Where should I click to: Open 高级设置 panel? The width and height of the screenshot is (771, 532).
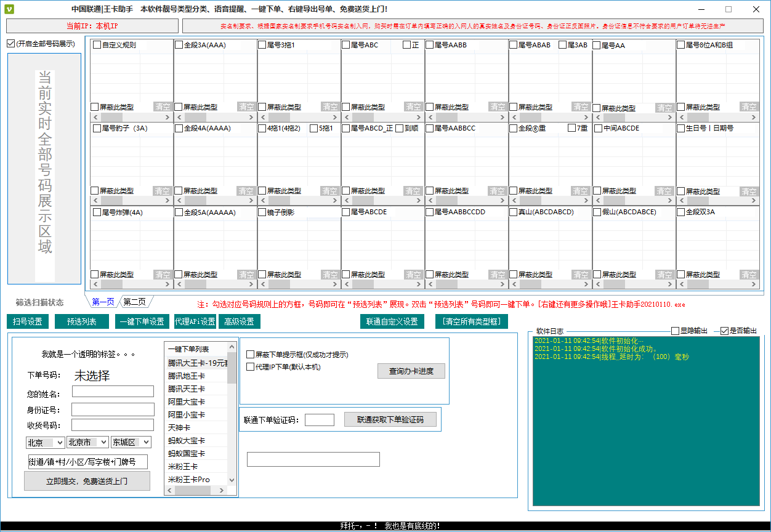(x=239, y=321)
